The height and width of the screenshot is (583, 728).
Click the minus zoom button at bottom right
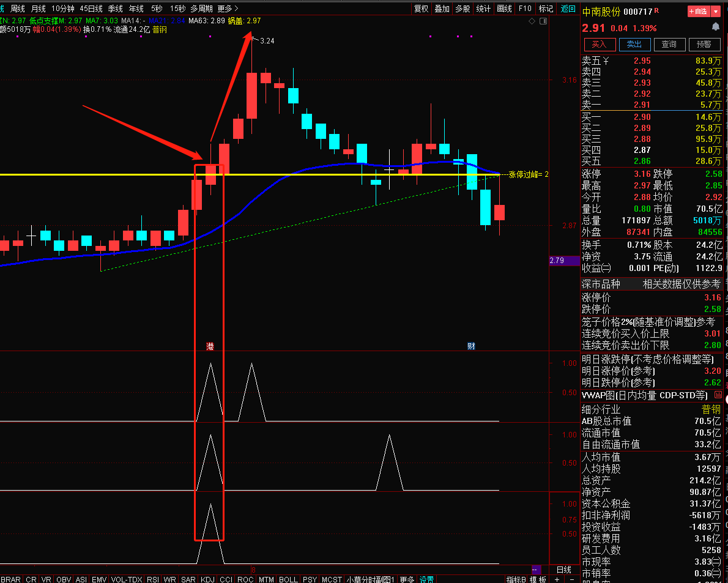click(x=571, y=579)
